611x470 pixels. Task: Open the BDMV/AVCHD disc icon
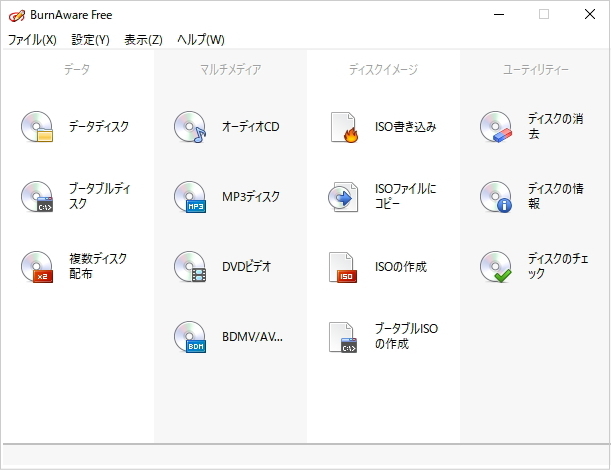(x=189, y=337)
